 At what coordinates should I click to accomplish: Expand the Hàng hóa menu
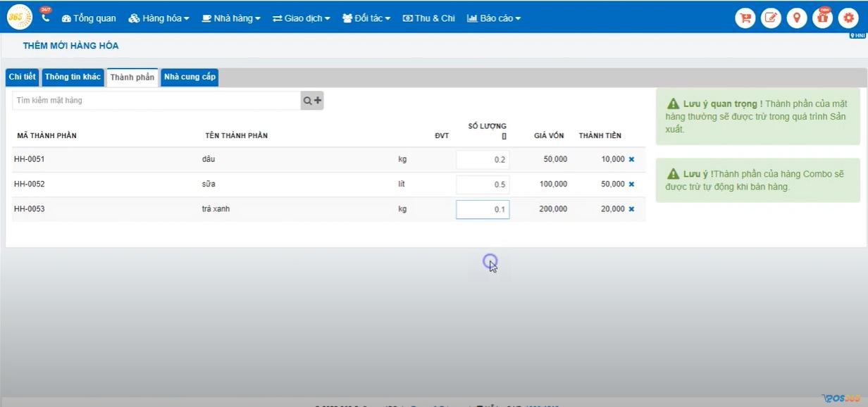(159, 18)
